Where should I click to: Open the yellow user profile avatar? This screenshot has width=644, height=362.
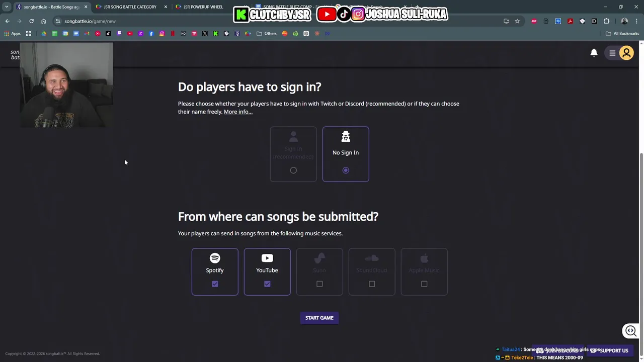tap(626, 53)
